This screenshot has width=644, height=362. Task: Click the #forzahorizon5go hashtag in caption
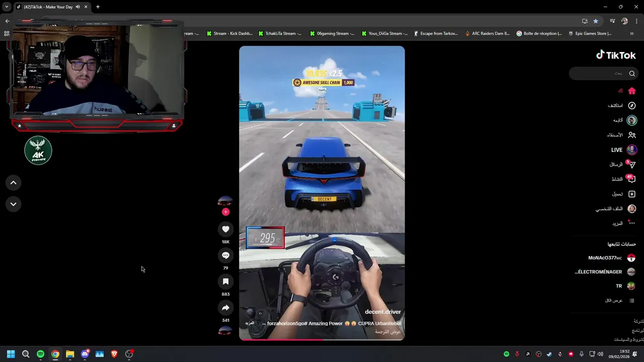click(x=287, y=323)
